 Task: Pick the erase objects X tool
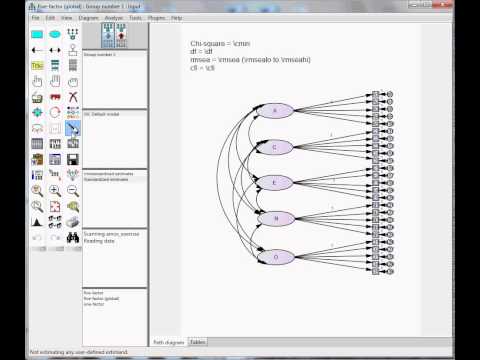[x=73, y=97]
